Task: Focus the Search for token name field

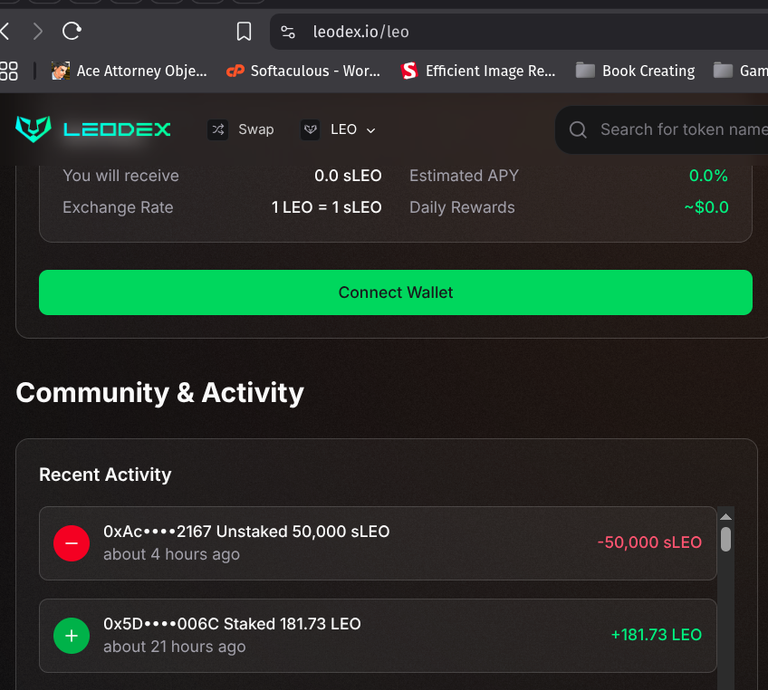Action: coord(661,130)
